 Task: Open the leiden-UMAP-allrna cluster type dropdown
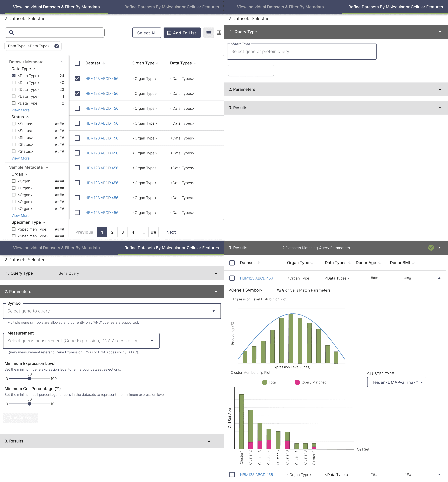397,382
